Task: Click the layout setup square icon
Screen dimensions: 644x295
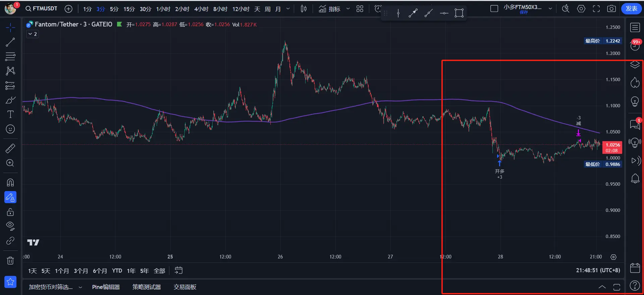Action: (x=494, y=9)
